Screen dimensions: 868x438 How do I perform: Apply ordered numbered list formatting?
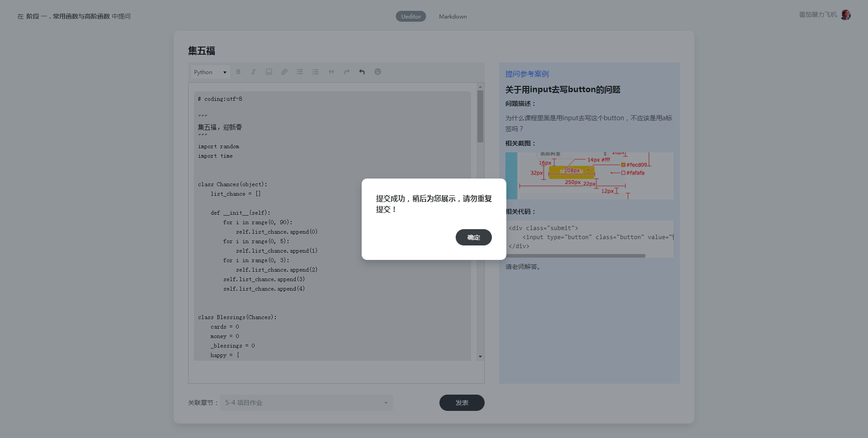(316, 72)
